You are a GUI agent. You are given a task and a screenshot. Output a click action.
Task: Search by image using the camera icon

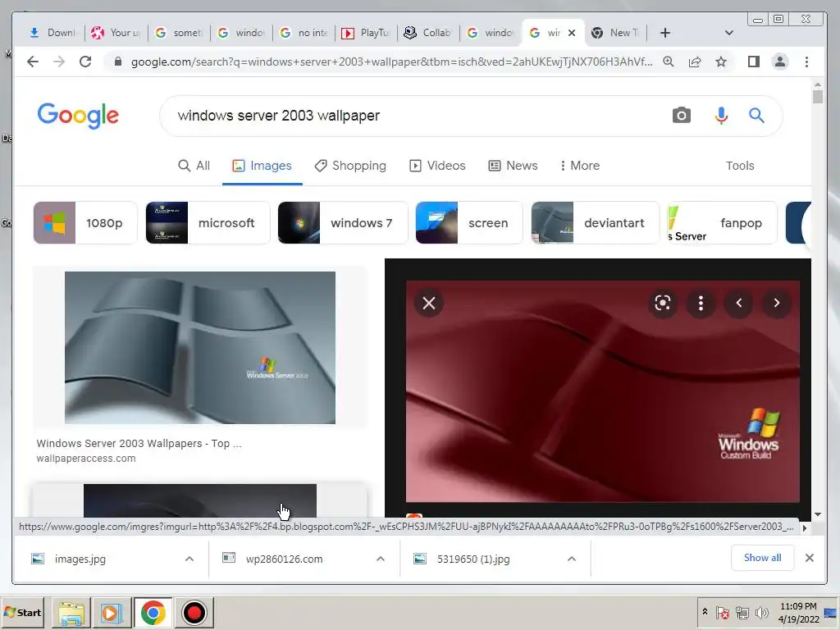[x=682, y=115]
